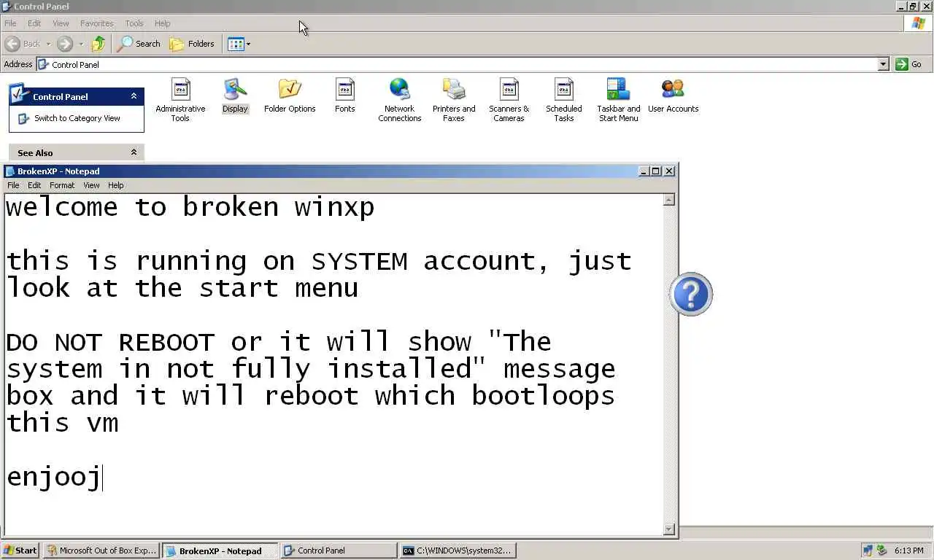Open Control Panel Tools menu
The height and width of the screenshot is (560, 934).
[x=134, y=23]
